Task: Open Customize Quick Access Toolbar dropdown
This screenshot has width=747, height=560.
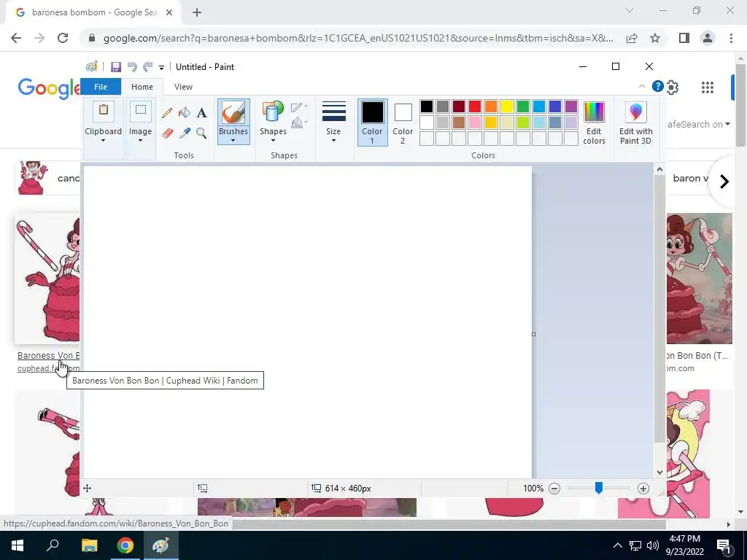Action: pyautogui.click(x=161, y=68)
